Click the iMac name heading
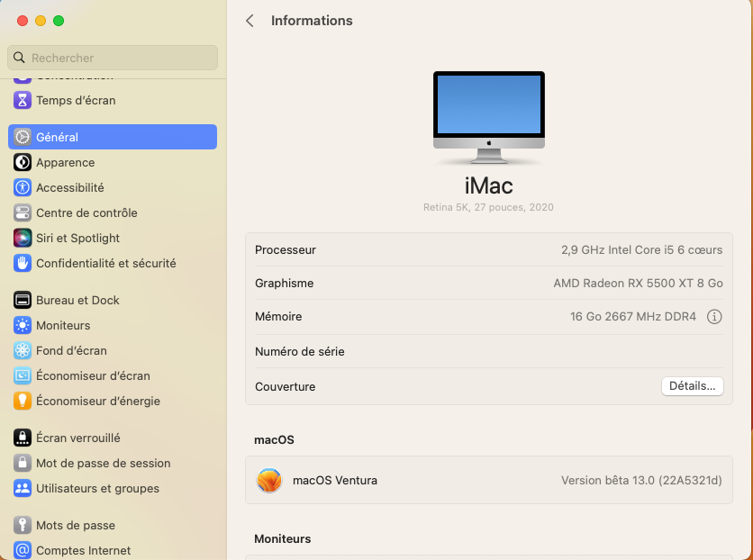The height and width of the screenshot is (560, 753). click(x=488, y=185)
